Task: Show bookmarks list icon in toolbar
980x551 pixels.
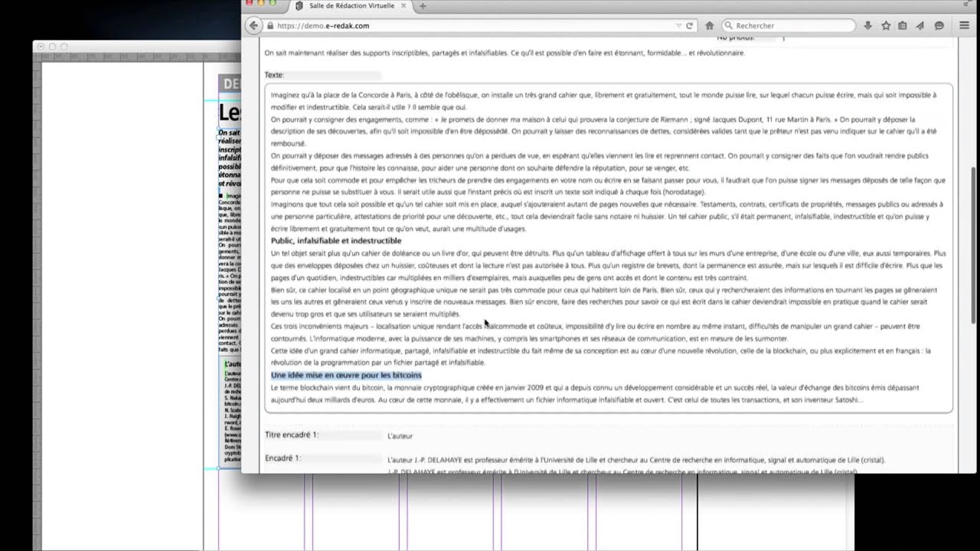Action: (903, 25)
